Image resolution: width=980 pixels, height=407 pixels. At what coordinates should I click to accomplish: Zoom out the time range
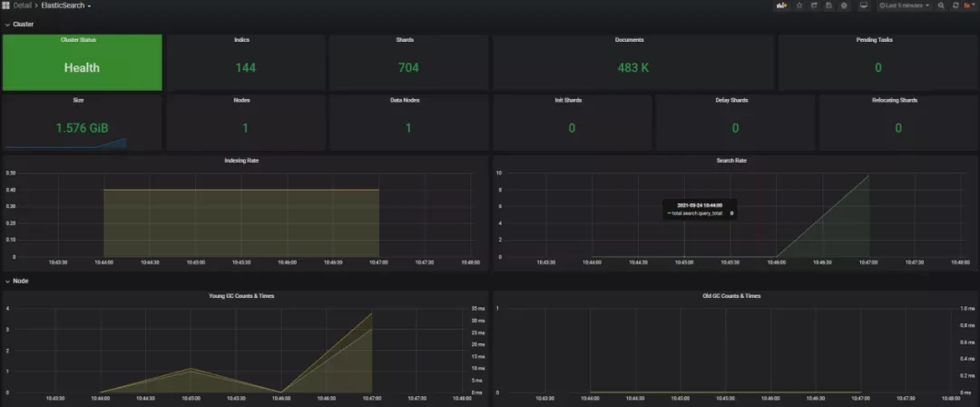click(941, 5)
